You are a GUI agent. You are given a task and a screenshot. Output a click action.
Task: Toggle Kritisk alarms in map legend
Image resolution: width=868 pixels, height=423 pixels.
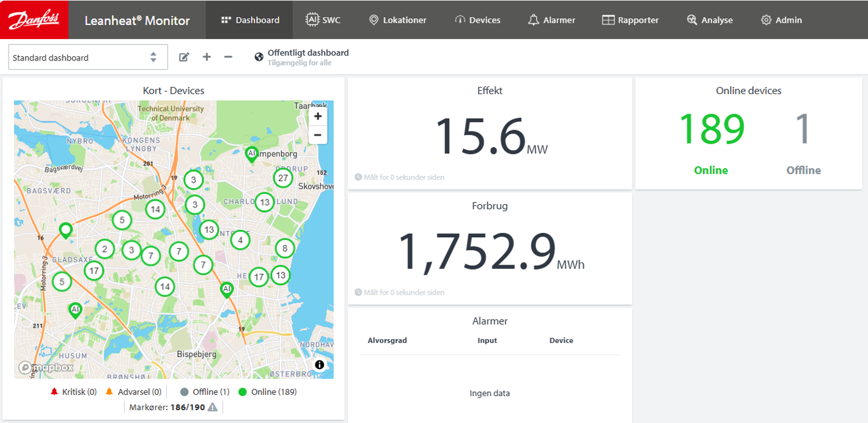[73, 392]
